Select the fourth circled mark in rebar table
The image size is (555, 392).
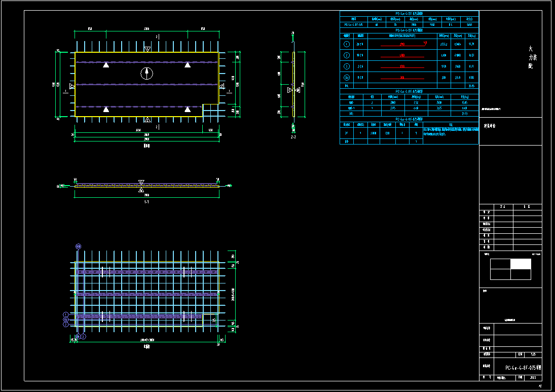point(347,77)
